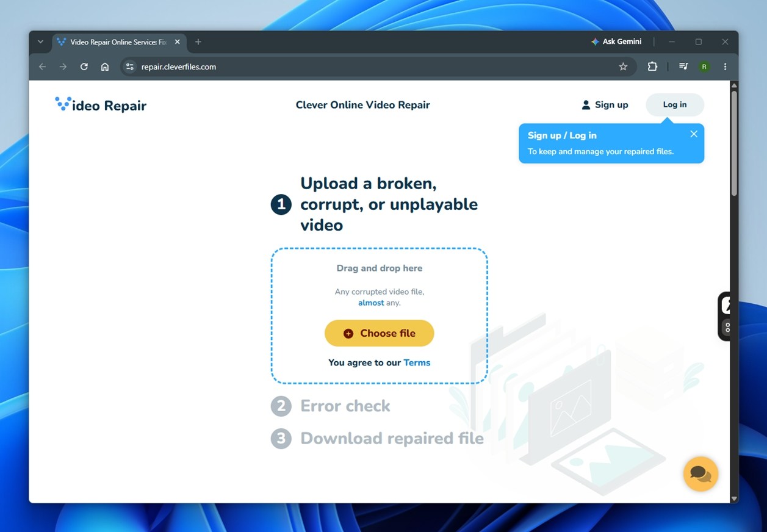Click the Ask Gemini button
Screen dimensions: 767x532
[616, 41]
